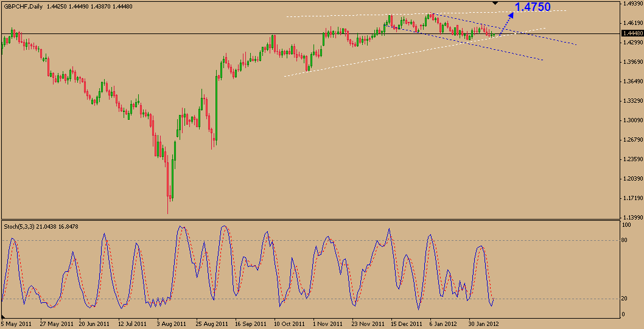Click the 1.39690 price axis label
This screenshot has height=329, width=644.
[x=633, y=62]
